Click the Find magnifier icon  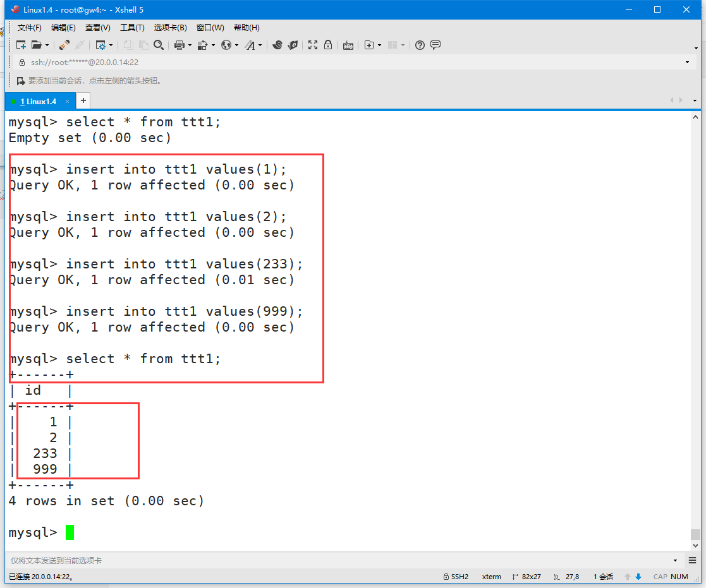(x=159, y=45)
